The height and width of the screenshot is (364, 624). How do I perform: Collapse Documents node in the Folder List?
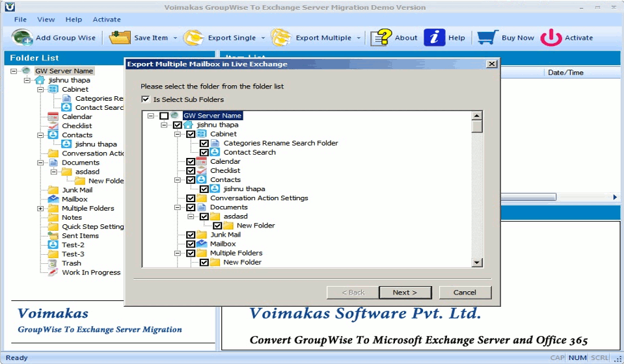[40, 162]
